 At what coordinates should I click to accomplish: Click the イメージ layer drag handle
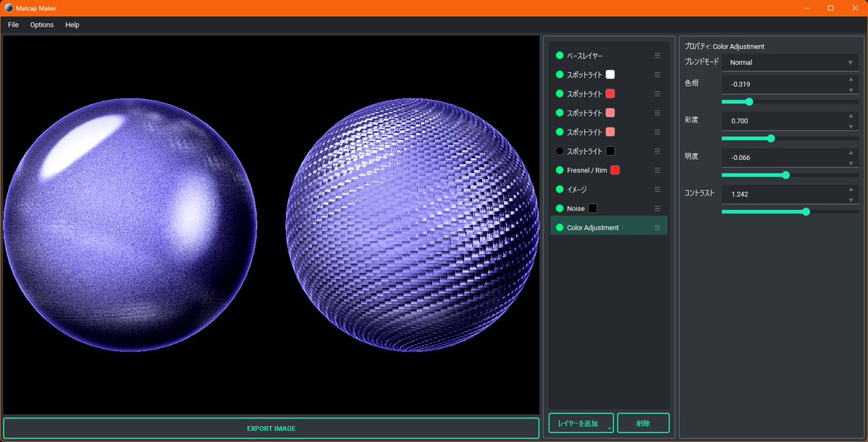click(x=657, y=190)
